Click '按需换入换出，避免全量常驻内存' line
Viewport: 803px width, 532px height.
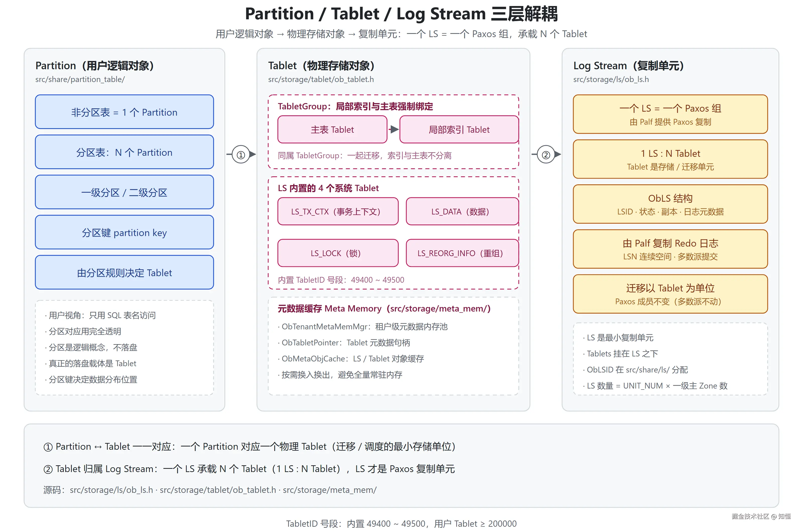[x=340, y=374]
